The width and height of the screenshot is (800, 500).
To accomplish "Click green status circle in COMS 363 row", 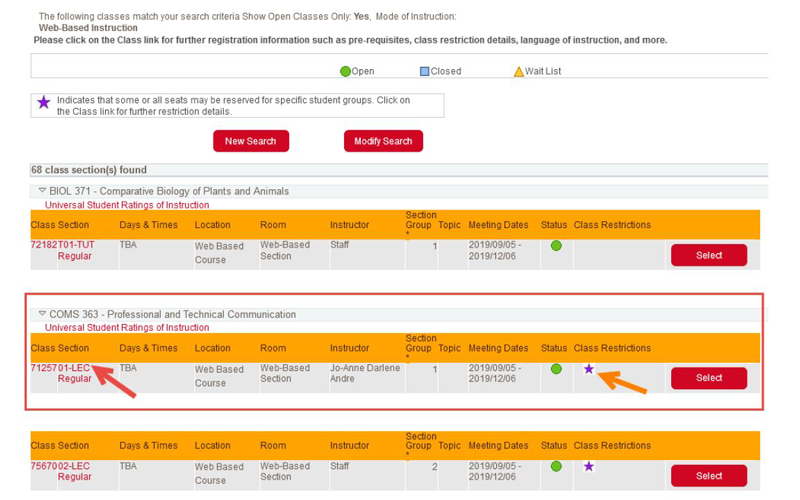I will pyautogui.click(x=556, y=369).
